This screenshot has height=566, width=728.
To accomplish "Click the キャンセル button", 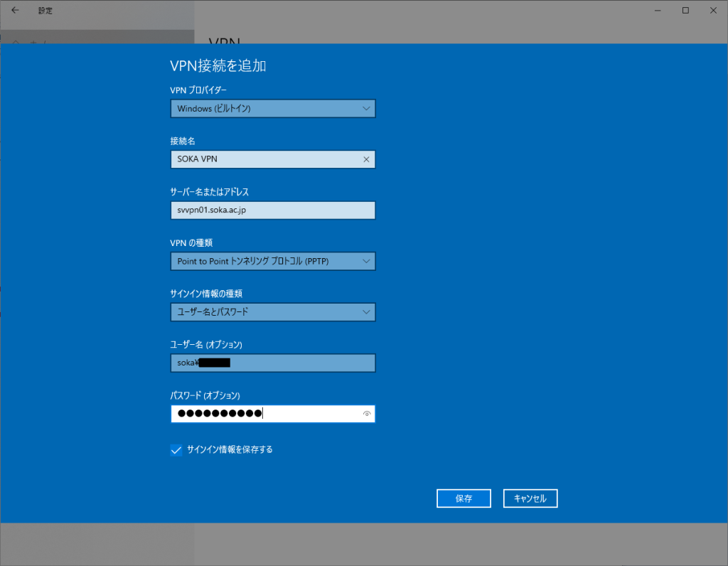I will (x=530, y=498).
